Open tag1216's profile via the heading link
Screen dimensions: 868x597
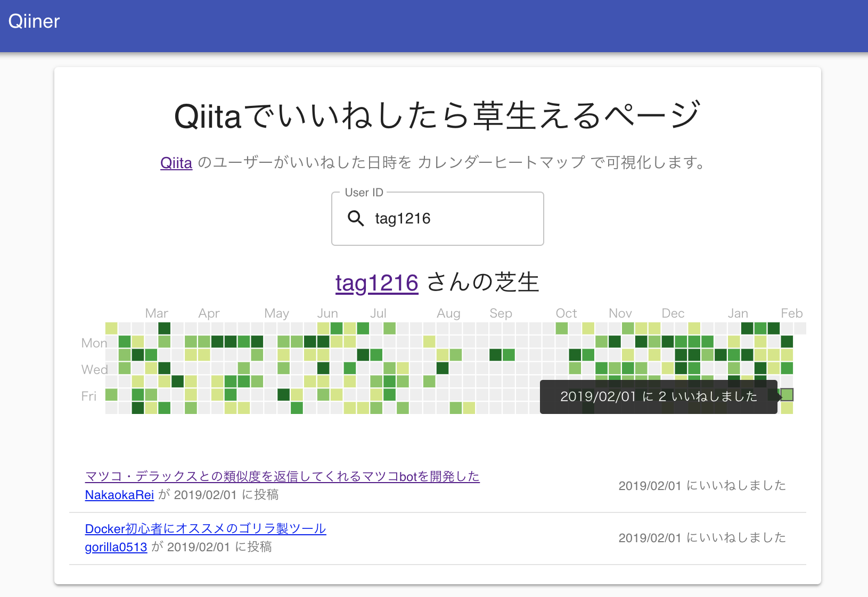[376, 283]
